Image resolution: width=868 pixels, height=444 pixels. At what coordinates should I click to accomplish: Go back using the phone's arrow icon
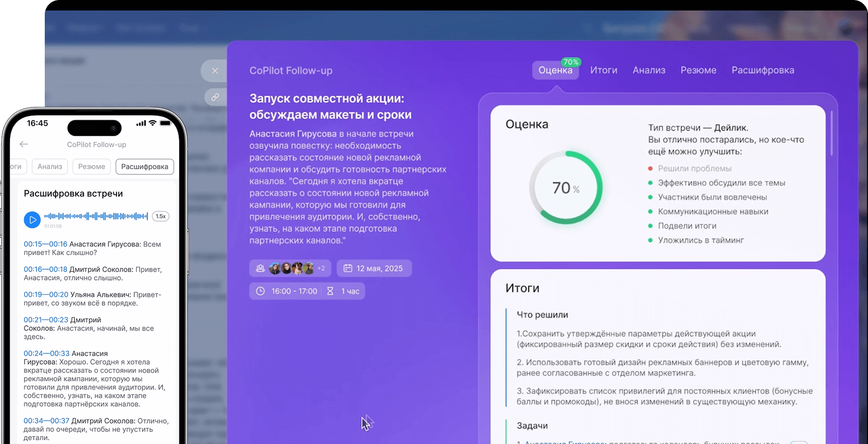tap(24, 144)
